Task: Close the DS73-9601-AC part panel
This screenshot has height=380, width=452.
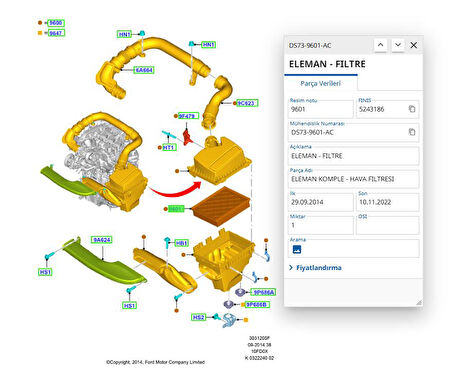Action: pyautogui.click(x=414, y=45)
